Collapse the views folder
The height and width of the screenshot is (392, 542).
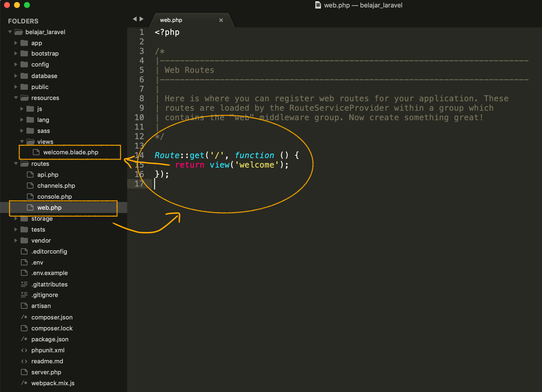pos(22,141)
